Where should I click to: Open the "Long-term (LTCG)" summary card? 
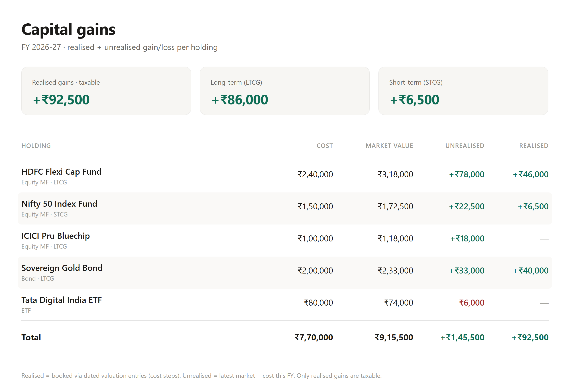tap(285, 91)
